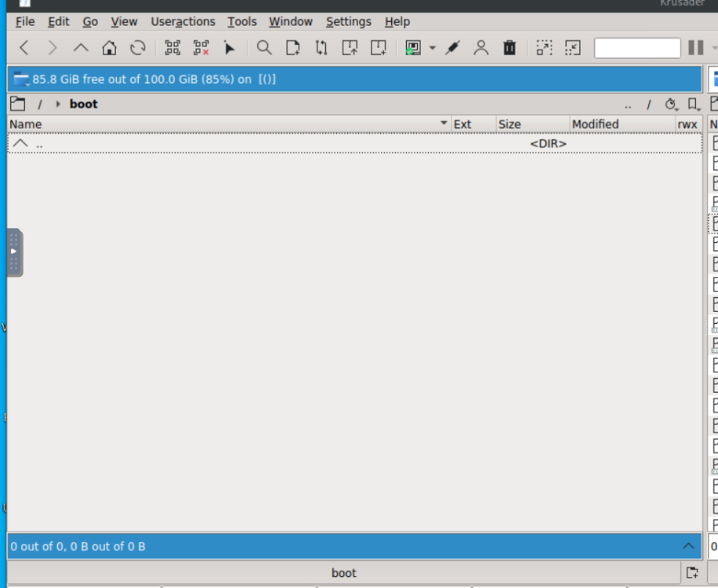Click the box with up arrow toolbar icon
The image size is (718, 588).
350,48
